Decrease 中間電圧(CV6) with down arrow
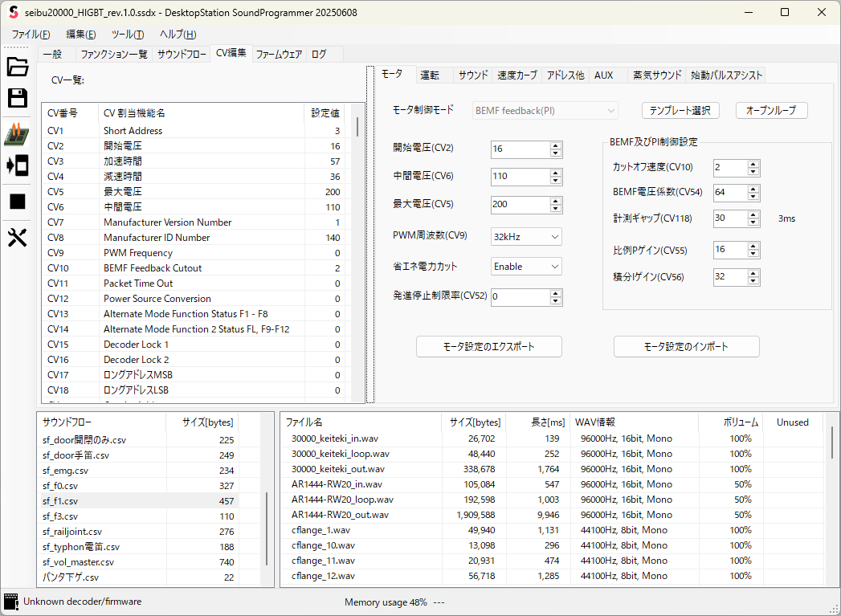The width and height of the screenshot is (841, 616). pos(556,180)
